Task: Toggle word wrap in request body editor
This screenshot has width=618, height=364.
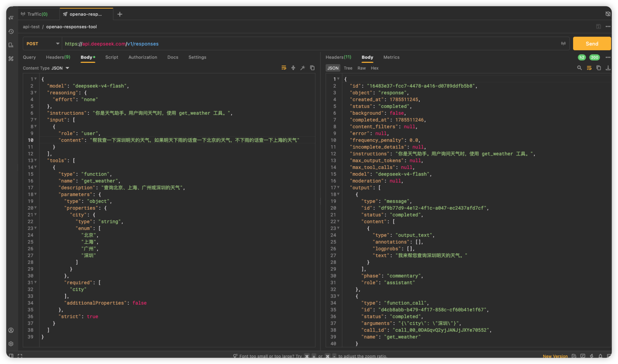Action: pyautogui.click(x=284, y=68)
